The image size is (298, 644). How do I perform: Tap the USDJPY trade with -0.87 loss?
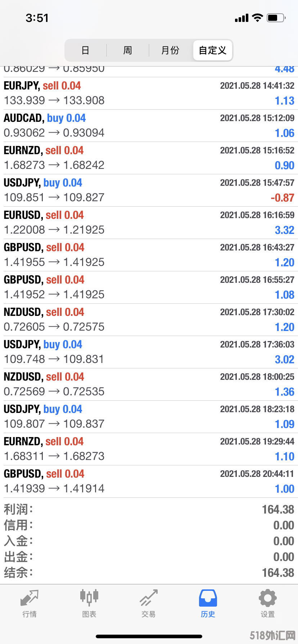point(149,190)
